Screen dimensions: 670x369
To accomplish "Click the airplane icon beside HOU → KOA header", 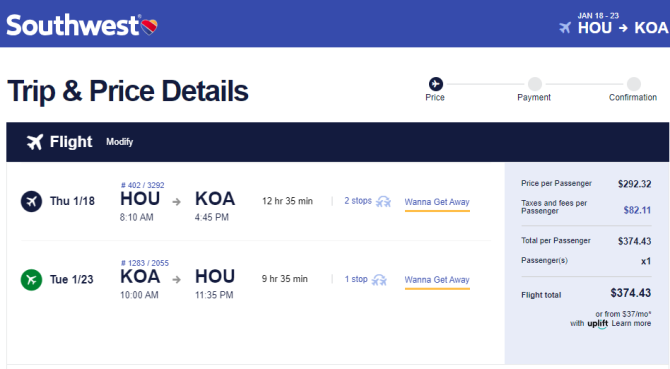I will pyautogui.click(x=565, y=28).
